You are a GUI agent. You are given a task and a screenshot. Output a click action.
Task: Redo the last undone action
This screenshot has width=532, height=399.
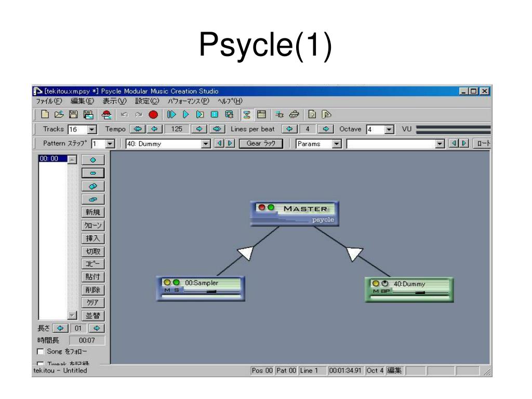pos(138,115)
